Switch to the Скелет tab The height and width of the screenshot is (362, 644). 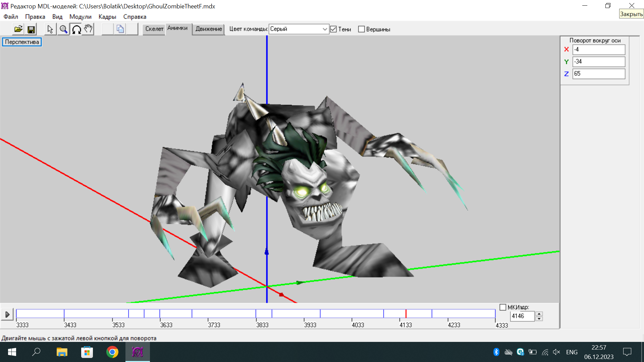point(154,29)
